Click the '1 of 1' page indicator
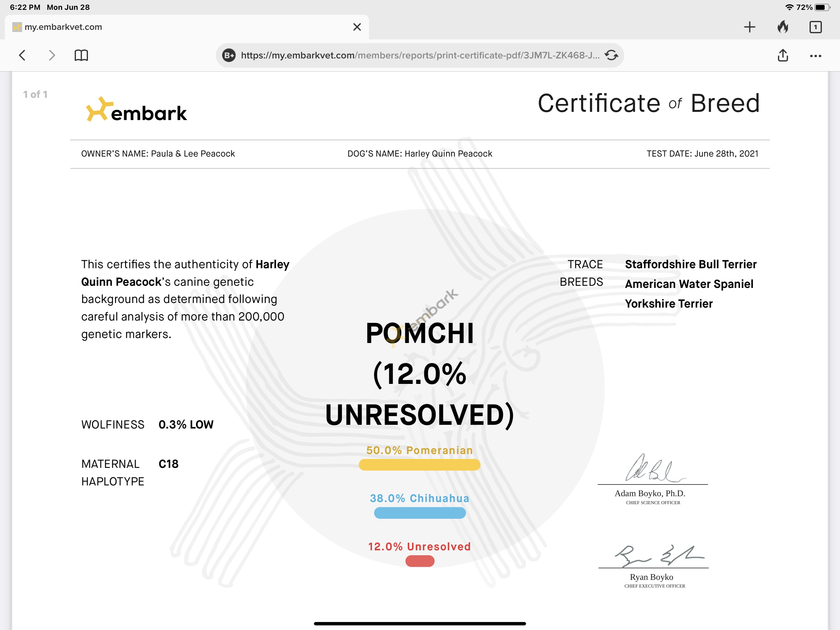The width and height of the screenshot is (840, 630). [35, 94]
